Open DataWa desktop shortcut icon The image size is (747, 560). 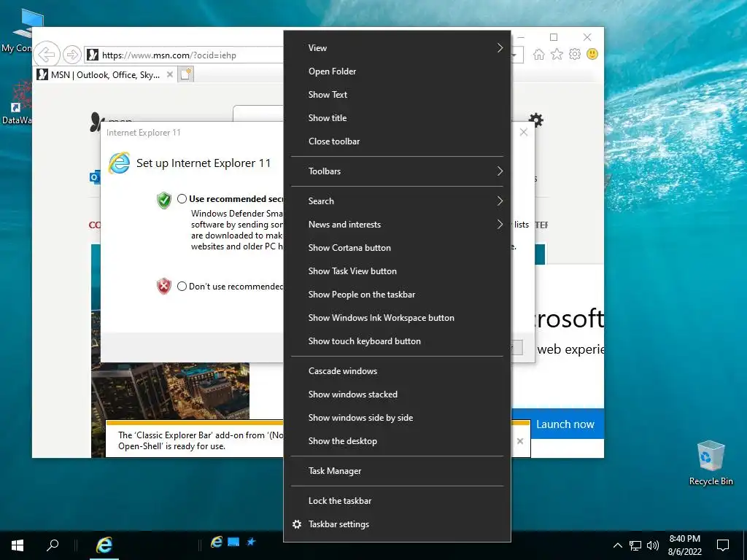tap(18, 102)
